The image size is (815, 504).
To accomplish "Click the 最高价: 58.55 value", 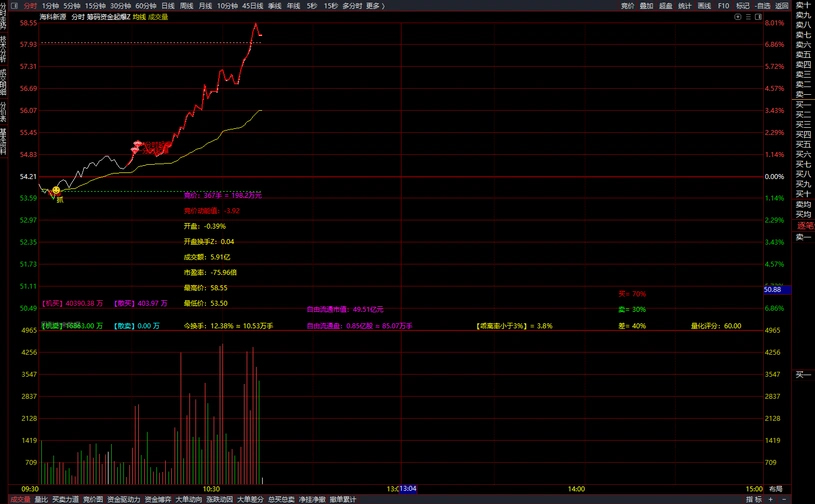I will [x=205, y=287].
